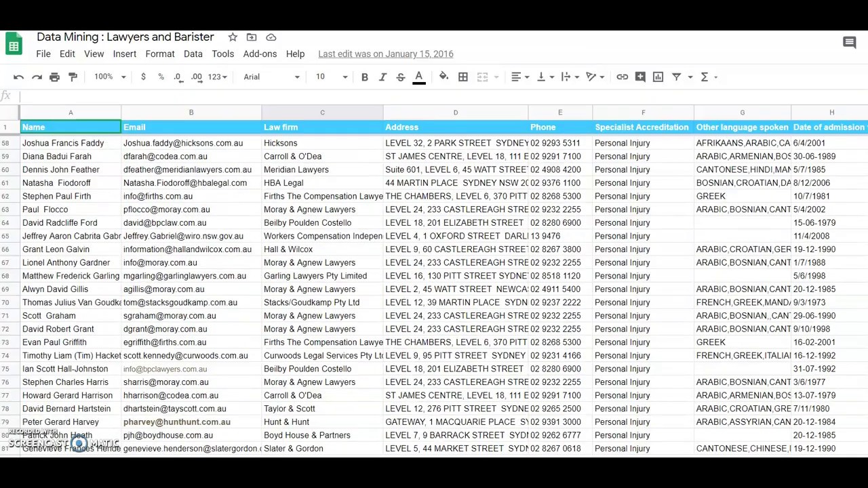
Task: Open horizontal align dropdown
Action: 519,77
